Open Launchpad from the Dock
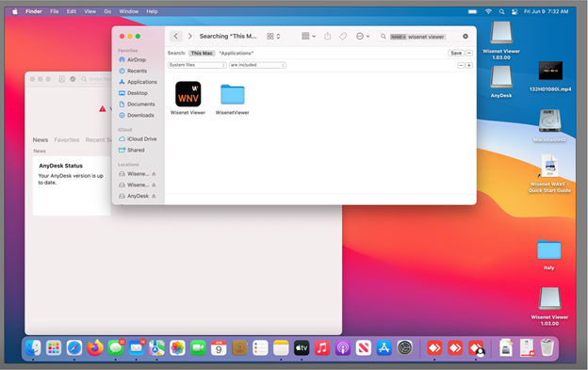This screenshot has width=588, height=370. coord(54,348)
